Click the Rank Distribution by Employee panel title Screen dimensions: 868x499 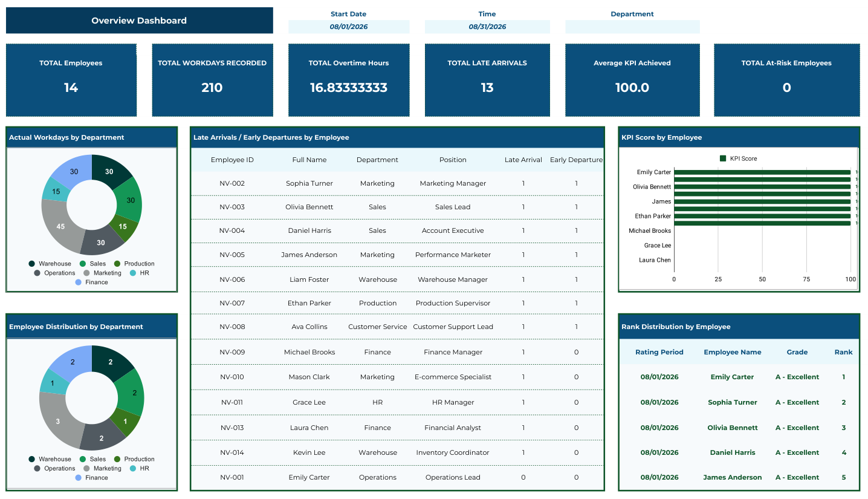[676, 327]
